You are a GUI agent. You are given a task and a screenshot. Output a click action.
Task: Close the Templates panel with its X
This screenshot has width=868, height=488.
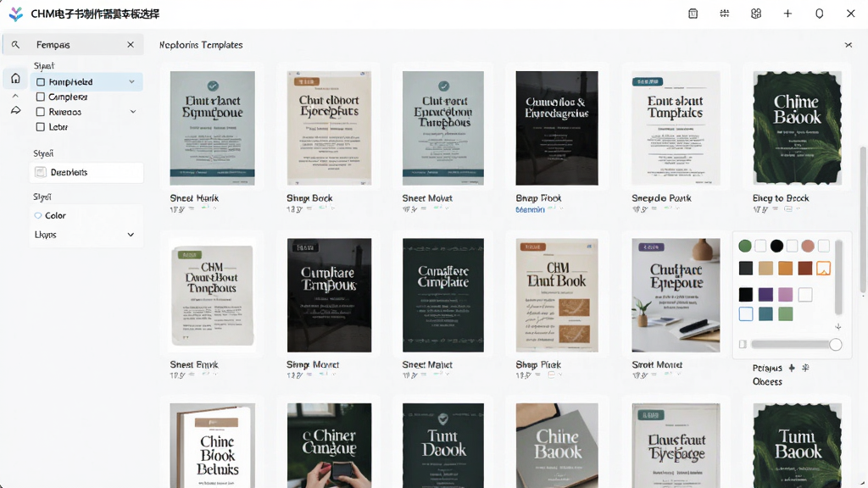pos(849,45)
